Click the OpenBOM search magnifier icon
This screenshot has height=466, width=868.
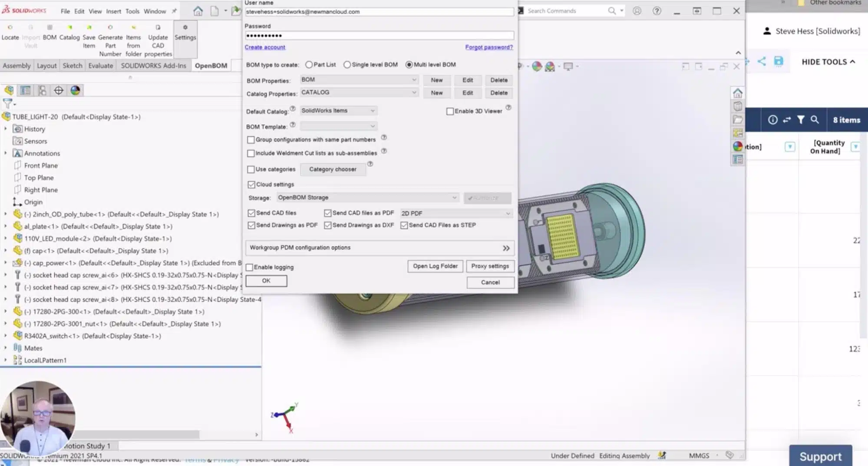click(x=815, y=120)
